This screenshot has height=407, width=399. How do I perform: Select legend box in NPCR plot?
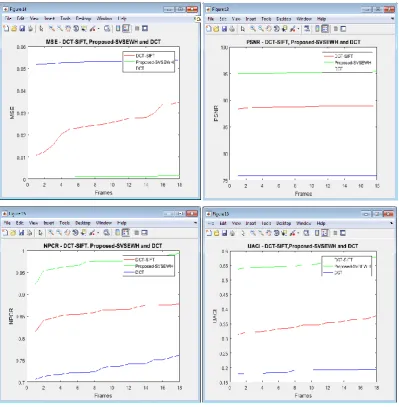[x=149, y=266]
